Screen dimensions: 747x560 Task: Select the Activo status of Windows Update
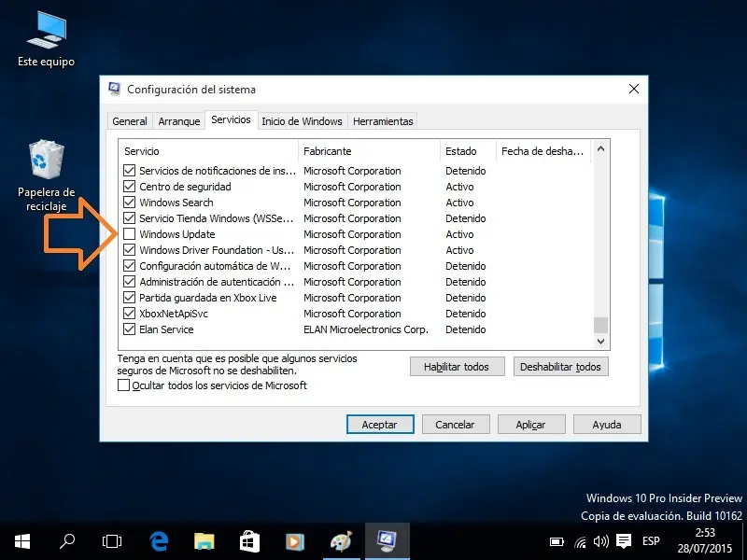(459, 234)
